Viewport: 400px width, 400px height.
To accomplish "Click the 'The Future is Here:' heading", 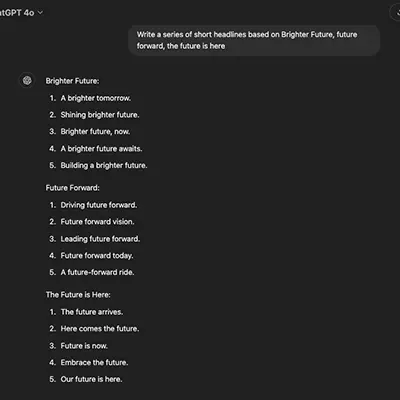I will click(78, 295).
